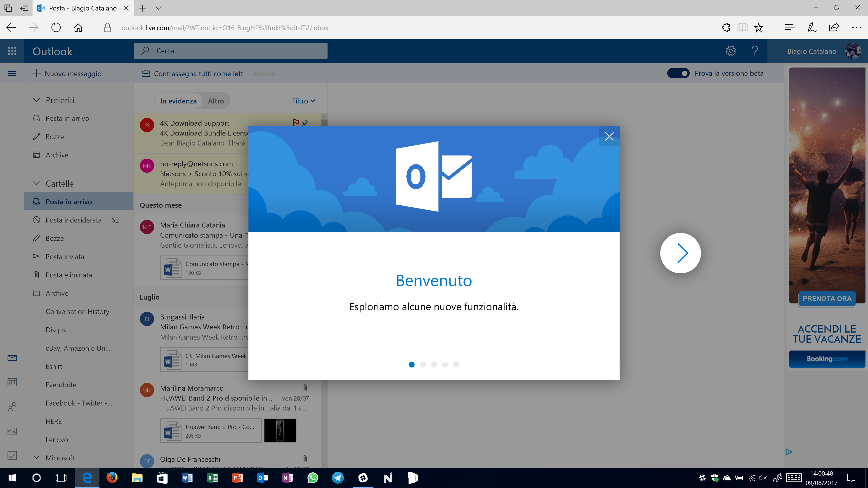Open Edge extension puzzle icon
This screenshot has height=488, width=868.
coord(726,28)
